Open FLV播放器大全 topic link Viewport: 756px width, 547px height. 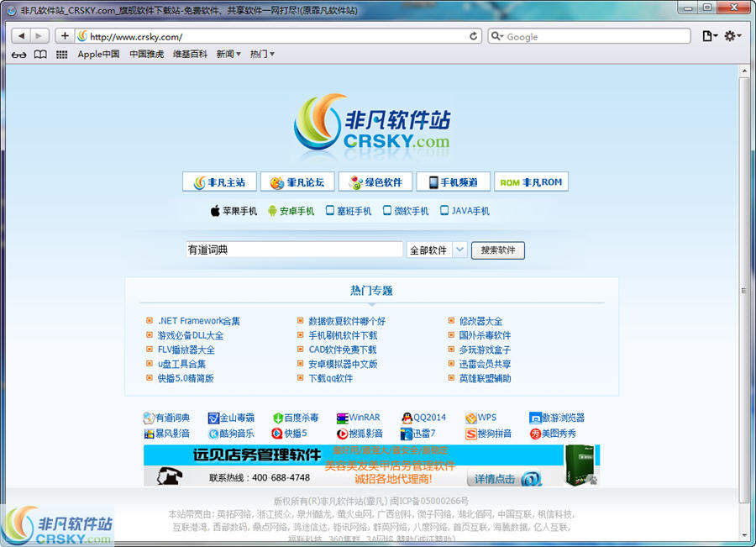point(186,350)
